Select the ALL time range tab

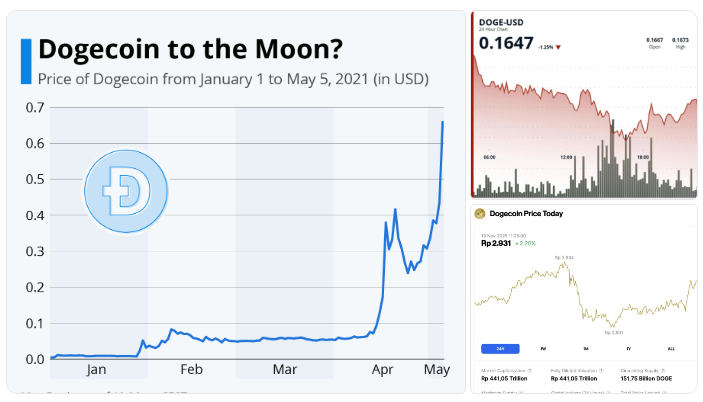(671, 348)
